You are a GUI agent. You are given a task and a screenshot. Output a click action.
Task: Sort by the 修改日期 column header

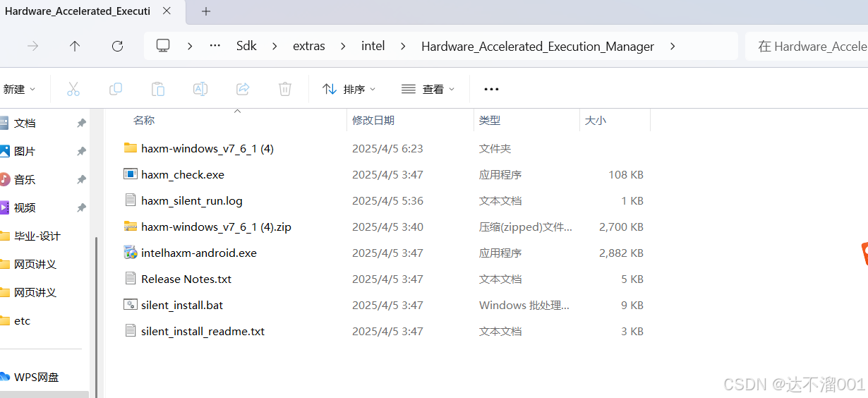pyautogui.click(x=373, y=121)
